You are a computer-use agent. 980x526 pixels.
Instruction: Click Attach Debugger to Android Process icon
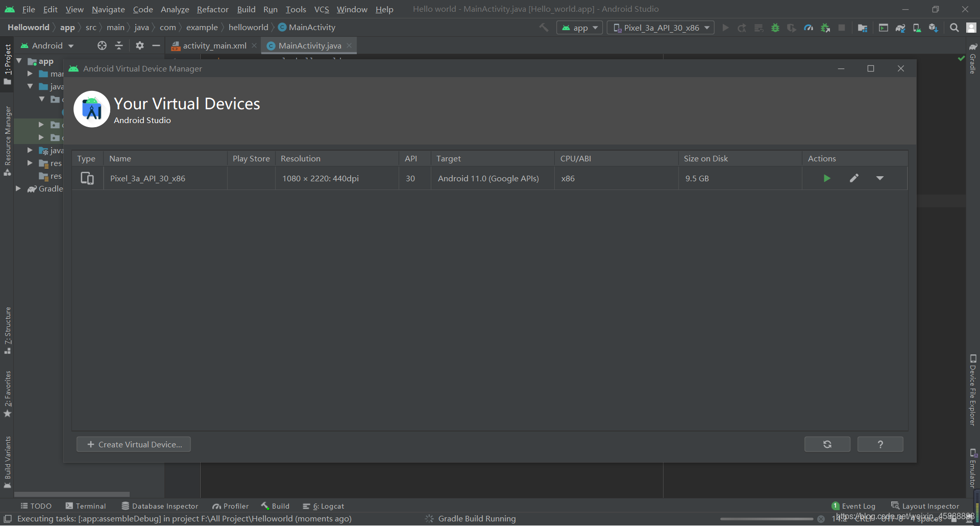(825, 28)
